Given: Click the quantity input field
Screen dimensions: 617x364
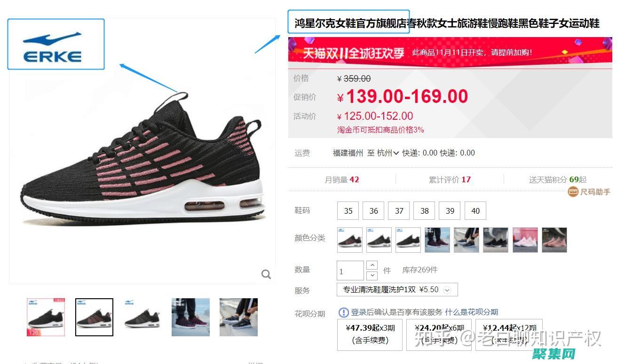Looking at the screenshot, I should 350,271.
